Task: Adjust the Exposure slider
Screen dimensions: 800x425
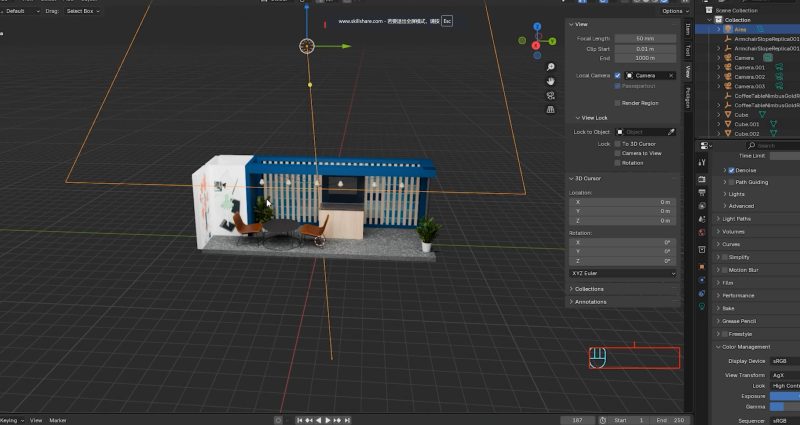Action: (x=785, y=396)
